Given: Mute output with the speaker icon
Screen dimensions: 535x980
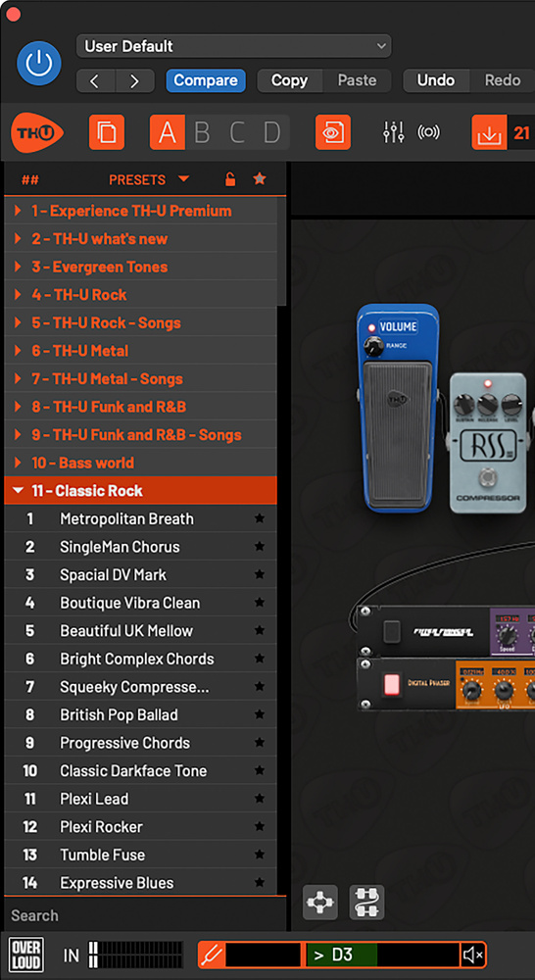Looking at the screenshot, I should [473, 955].
